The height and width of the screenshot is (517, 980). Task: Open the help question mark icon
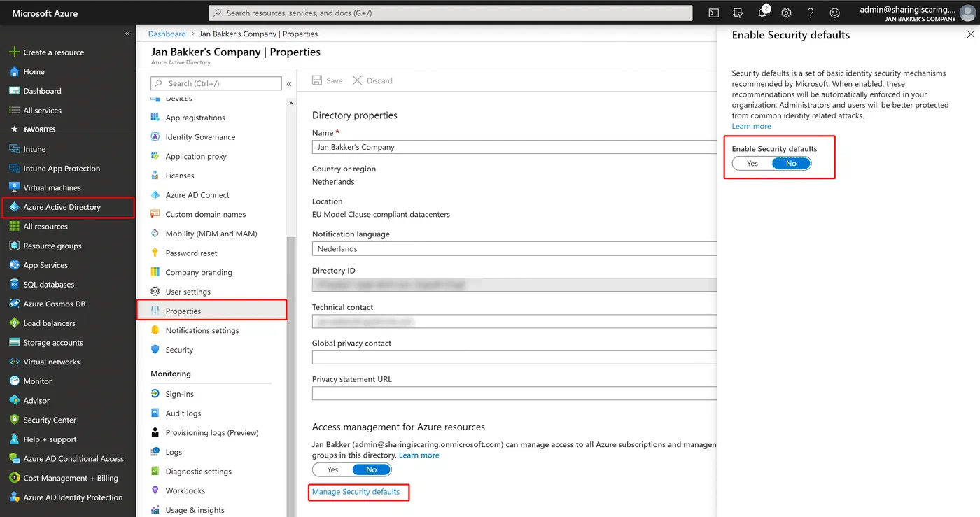tap(811, 13)
